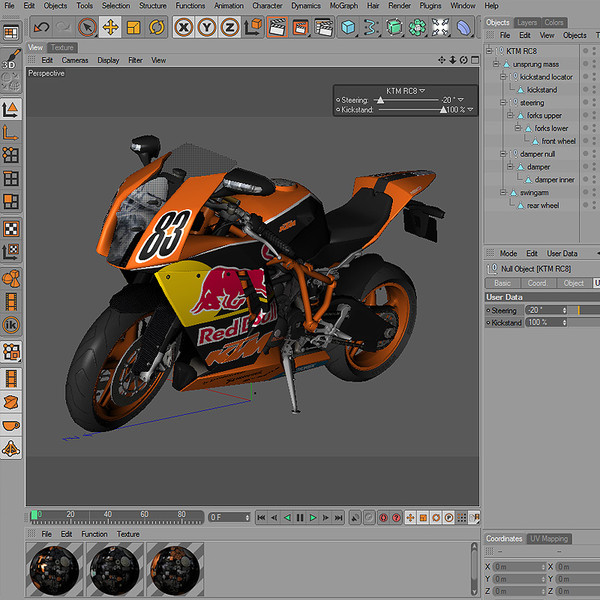Open the Spline tools icon
This screenshot has width=600, height=600.
click(371, 28)
